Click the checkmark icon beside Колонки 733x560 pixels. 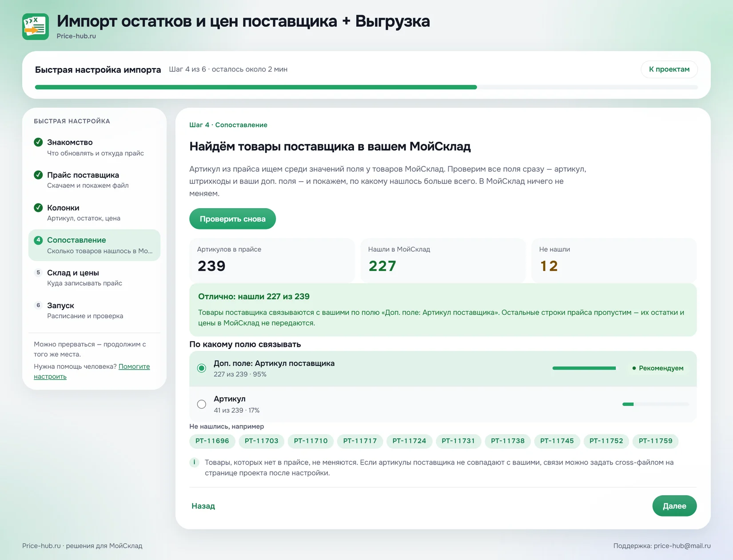coord(38,207)
